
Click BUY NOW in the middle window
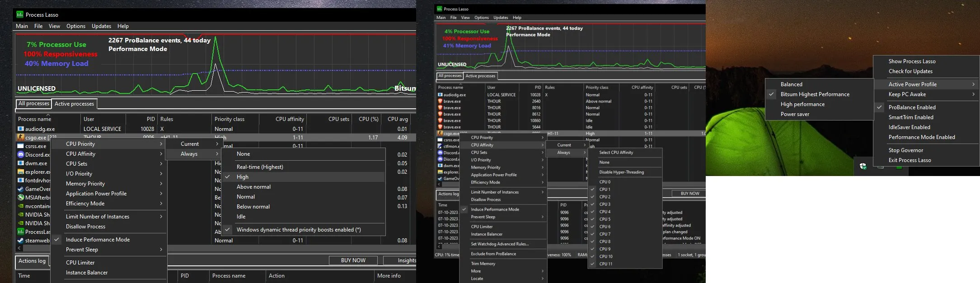click(x=689, y=194)
